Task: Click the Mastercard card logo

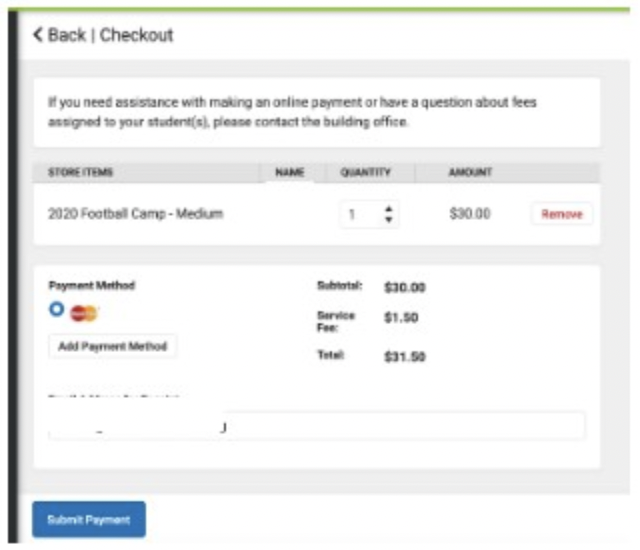Action: (x=84, y=313)
